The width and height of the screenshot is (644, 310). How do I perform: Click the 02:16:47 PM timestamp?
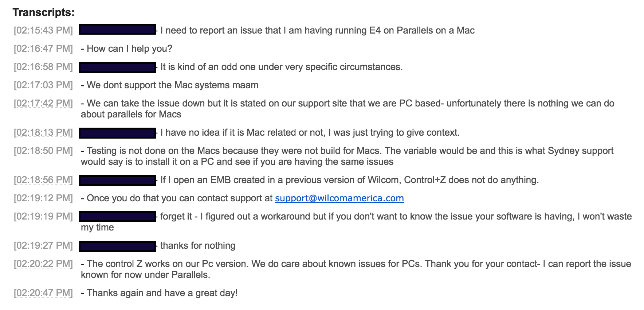(x=43, y=49)
